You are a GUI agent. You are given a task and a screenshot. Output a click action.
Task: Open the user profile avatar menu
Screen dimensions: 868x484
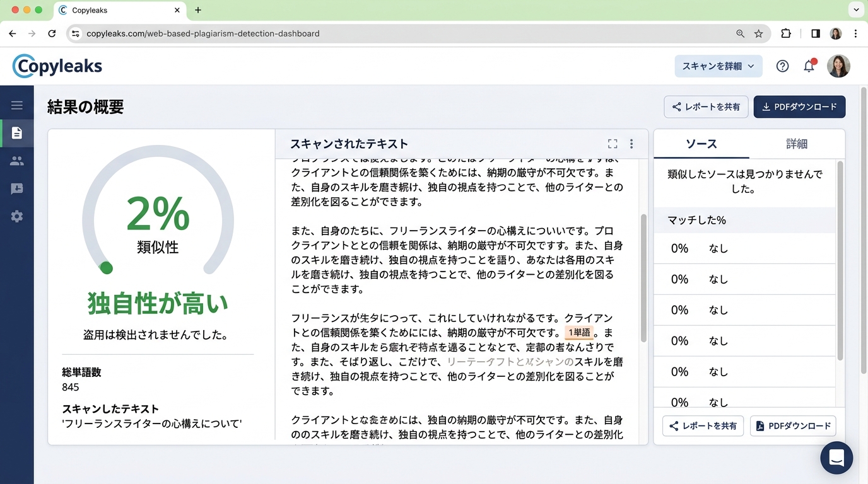(x=838, y=66)
